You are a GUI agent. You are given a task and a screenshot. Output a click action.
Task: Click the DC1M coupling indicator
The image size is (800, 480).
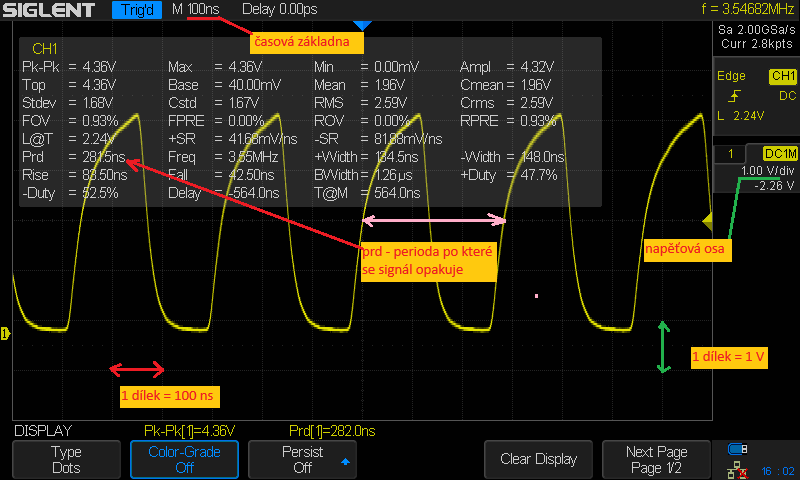779,153
